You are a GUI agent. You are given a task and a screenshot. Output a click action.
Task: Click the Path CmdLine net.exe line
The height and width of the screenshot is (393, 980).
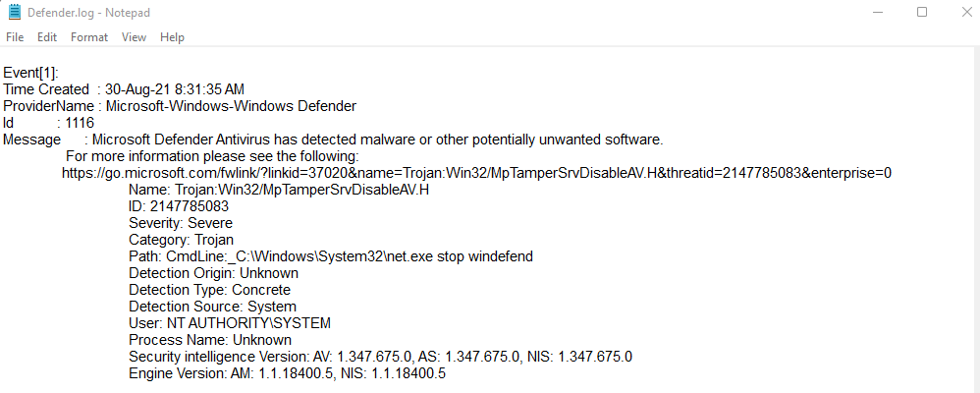coord(331,256)
